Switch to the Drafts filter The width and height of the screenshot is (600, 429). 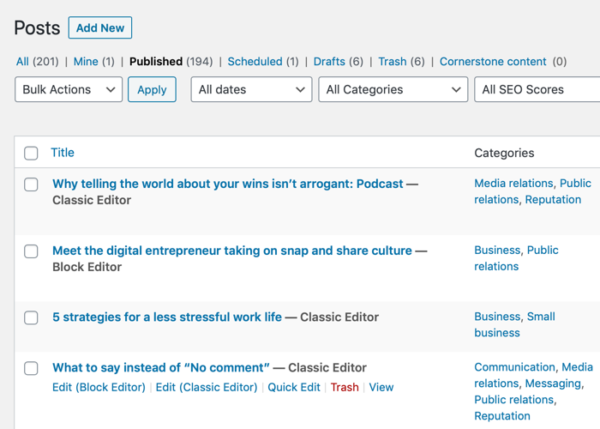click(x=329, y=62)
